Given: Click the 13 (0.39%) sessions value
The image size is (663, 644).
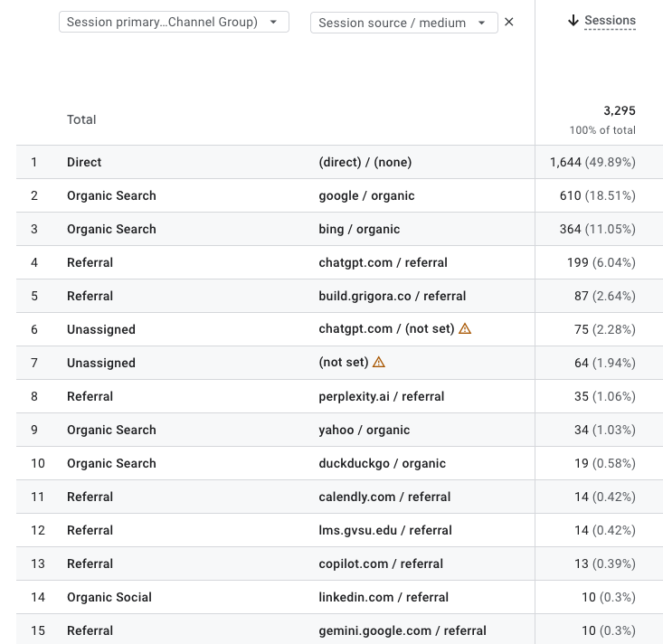Looking at the screenshot, I should click(604, 563).
